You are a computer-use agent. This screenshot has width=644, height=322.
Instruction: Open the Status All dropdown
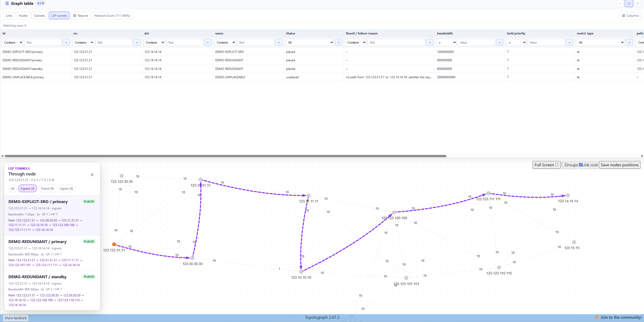coord(310,43)
